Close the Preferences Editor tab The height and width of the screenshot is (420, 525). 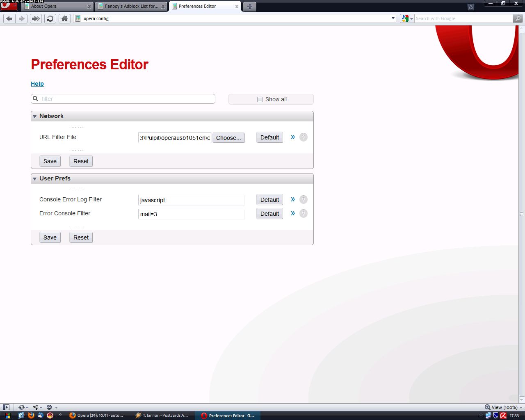point(237,7)
